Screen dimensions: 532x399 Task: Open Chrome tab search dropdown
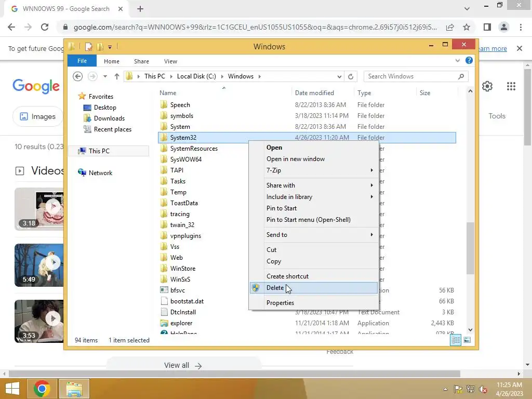click(467, 8)
